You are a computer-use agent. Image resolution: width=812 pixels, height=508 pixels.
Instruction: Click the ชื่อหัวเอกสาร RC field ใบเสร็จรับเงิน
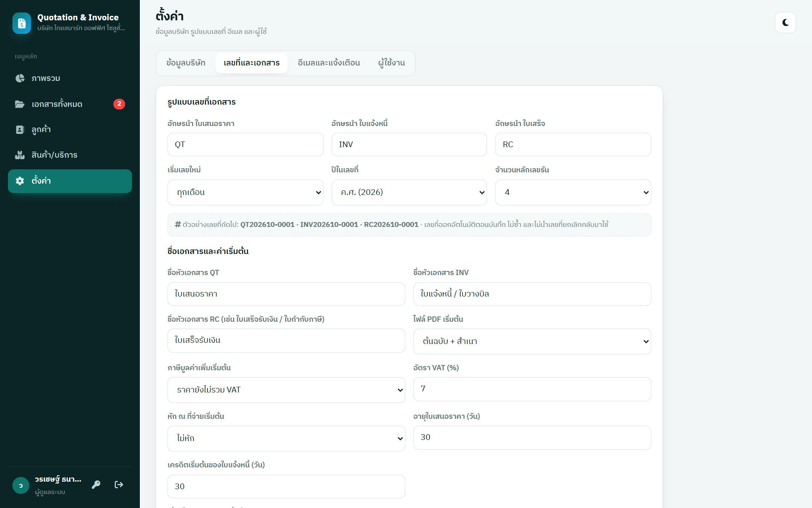coord(286,341)
